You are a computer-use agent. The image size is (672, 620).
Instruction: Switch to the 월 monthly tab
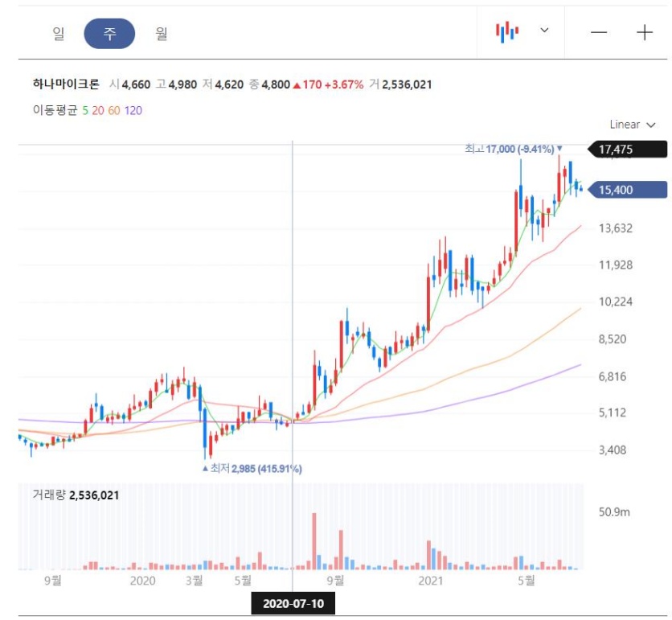162,33
